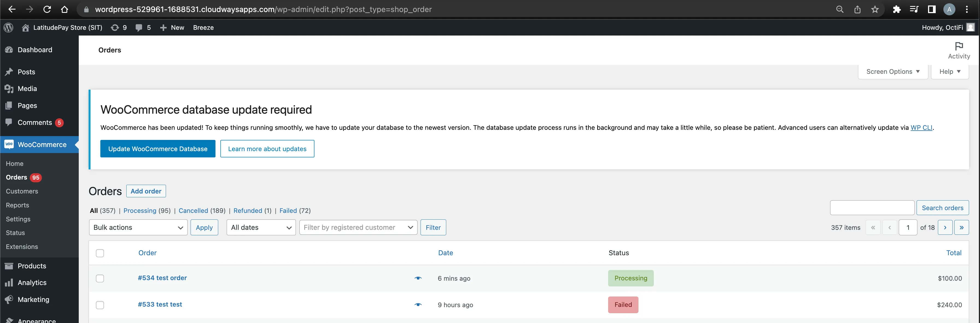The height and width of the screenshot is (323, 980).
Task: Open the Customers submenu item
Action: (22, 192)
